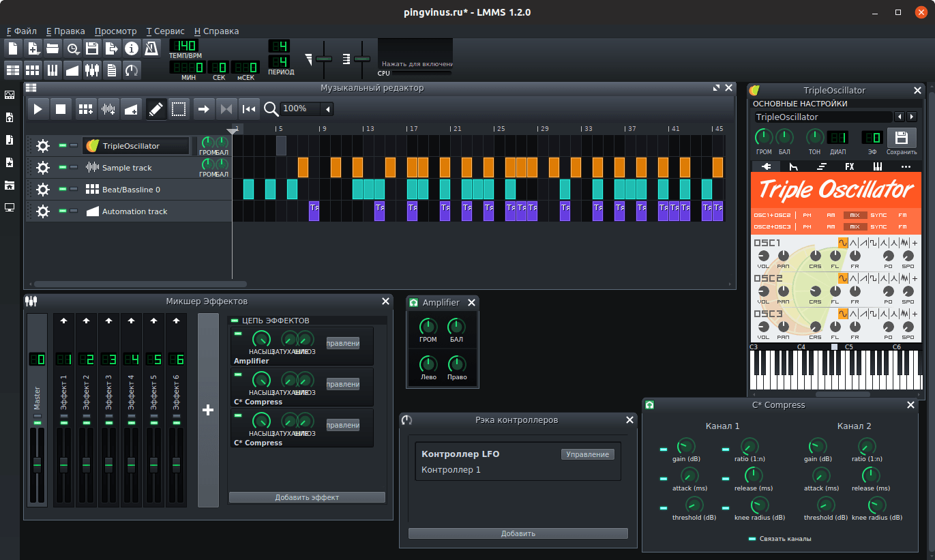Open the Просмотр menu
Viewport: 935px width, 560px height.
[116, 31]
